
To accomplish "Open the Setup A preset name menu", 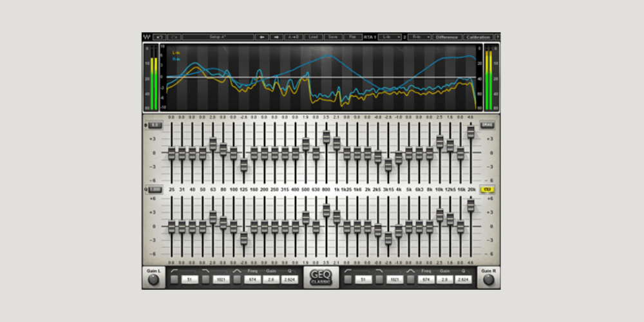I will 218,37.
